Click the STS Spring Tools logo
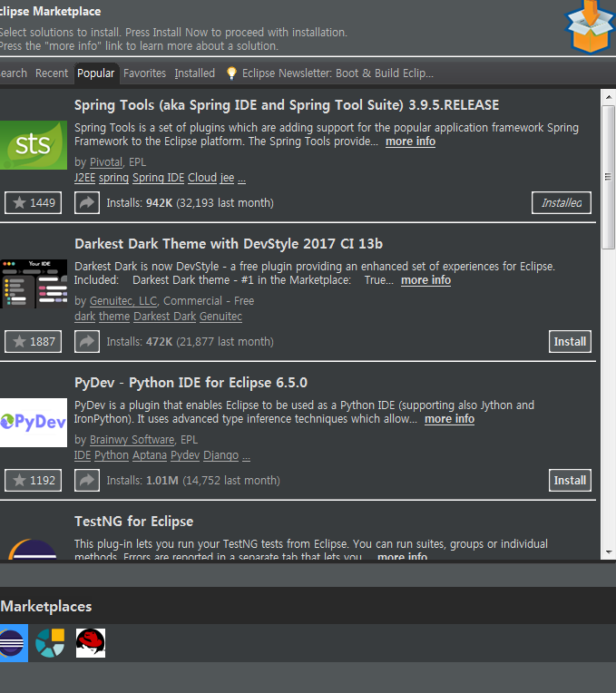Viewport: 616px width, 693px height. [x=33, y=145]
